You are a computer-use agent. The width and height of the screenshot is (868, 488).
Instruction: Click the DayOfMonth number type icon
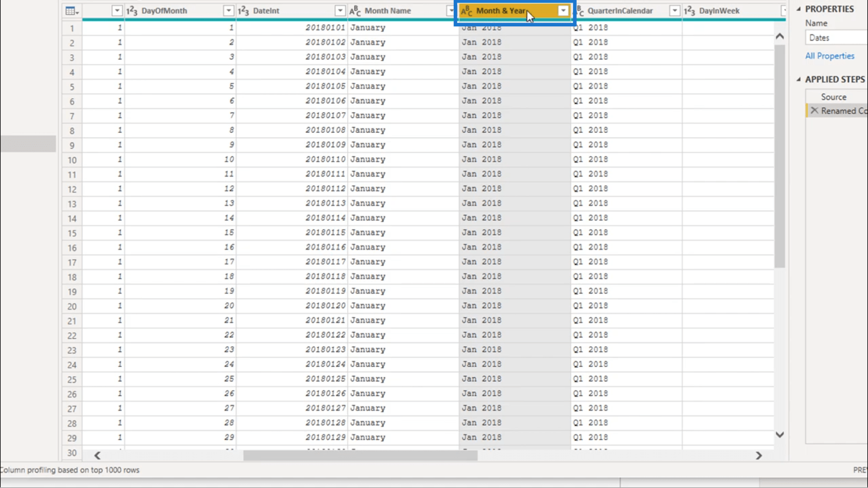tap(132, 11)
